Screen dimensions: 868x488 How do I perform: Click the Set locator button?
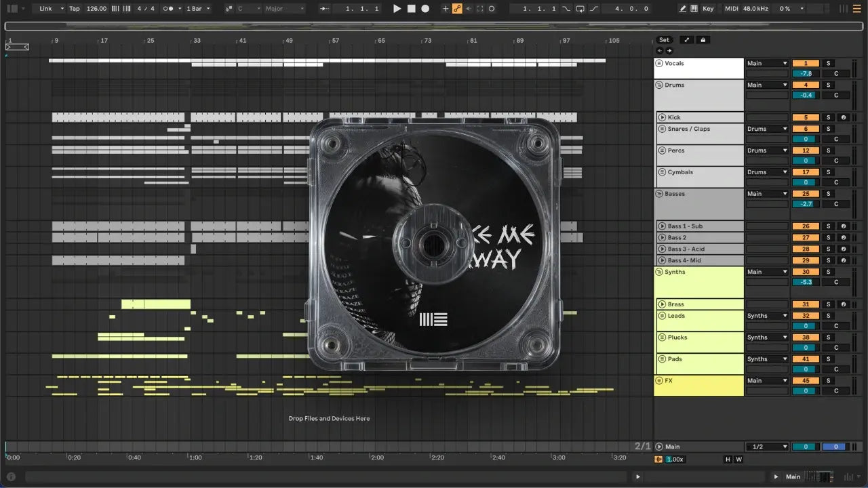(665, 40)
